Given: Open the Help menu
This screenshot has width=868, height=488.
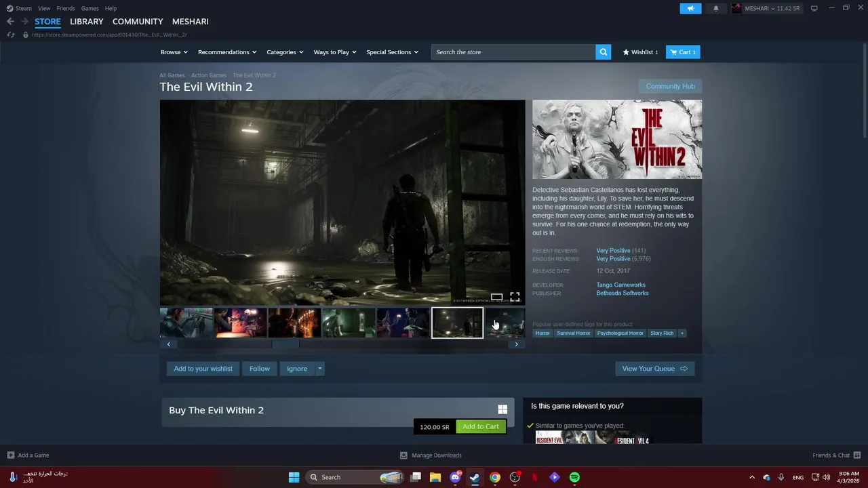Looking at the screenshot, I should [x=111, y=8].
